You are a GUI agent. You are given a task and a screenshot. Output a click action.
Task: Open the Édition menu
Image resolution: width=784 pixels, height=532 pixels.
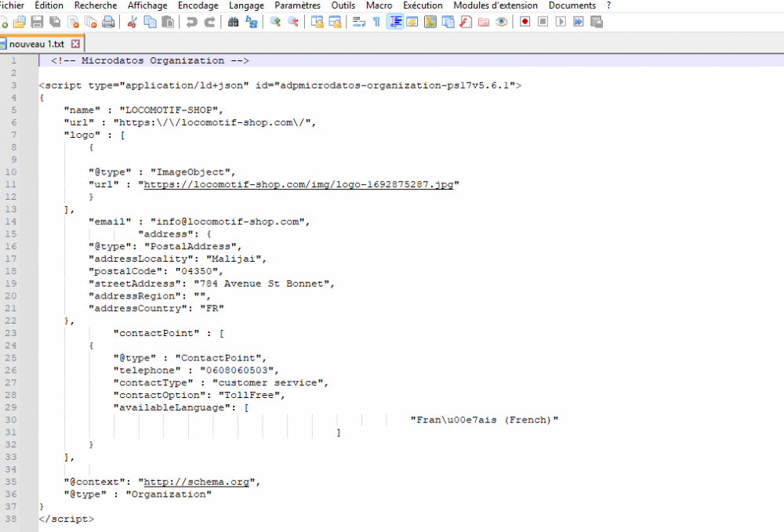click(x=49, y=5)
